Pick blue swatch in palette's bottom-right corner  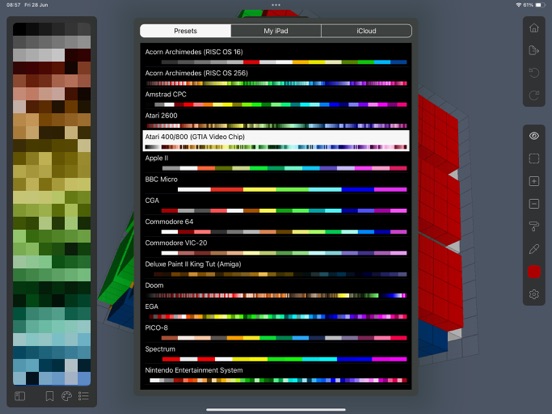tap(84, 378)
